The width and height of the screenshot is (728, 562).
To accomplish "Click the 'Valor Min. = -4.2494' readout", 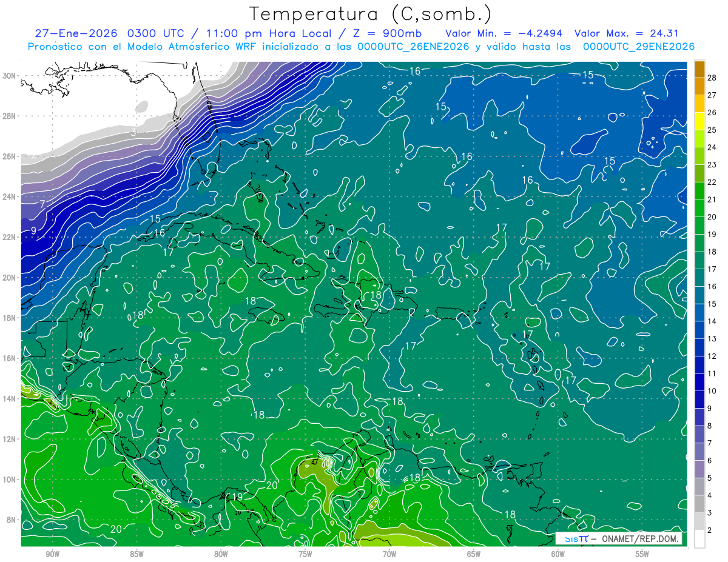I will (505, 33).
